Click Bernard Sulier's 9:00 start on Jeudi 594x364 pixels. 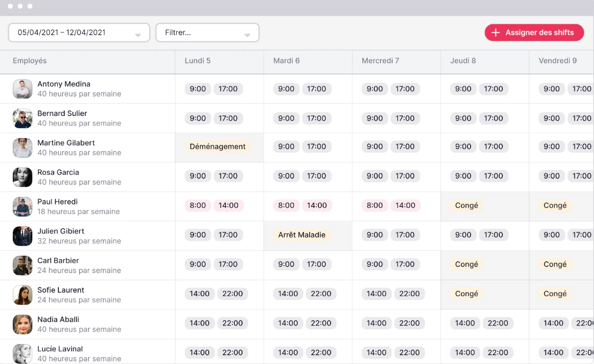[463, 118]
